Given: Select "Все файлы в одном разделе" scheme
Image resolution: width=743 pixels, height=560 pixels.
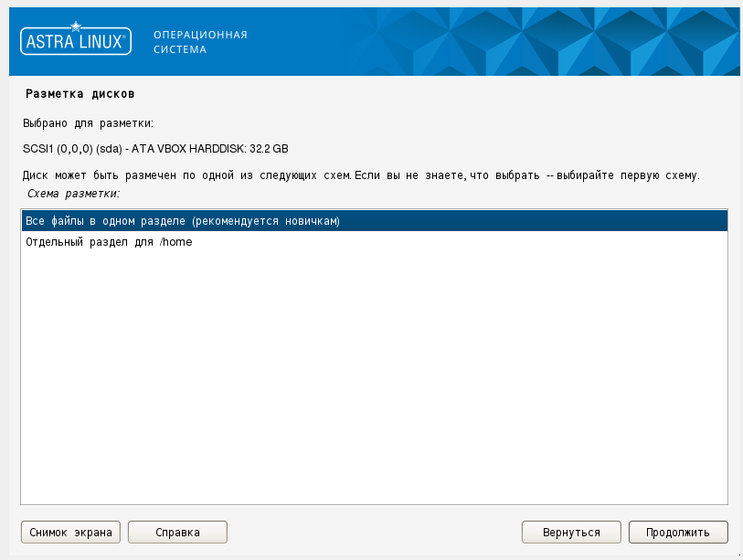Looking at the screenshot, I should pos(375,221).
